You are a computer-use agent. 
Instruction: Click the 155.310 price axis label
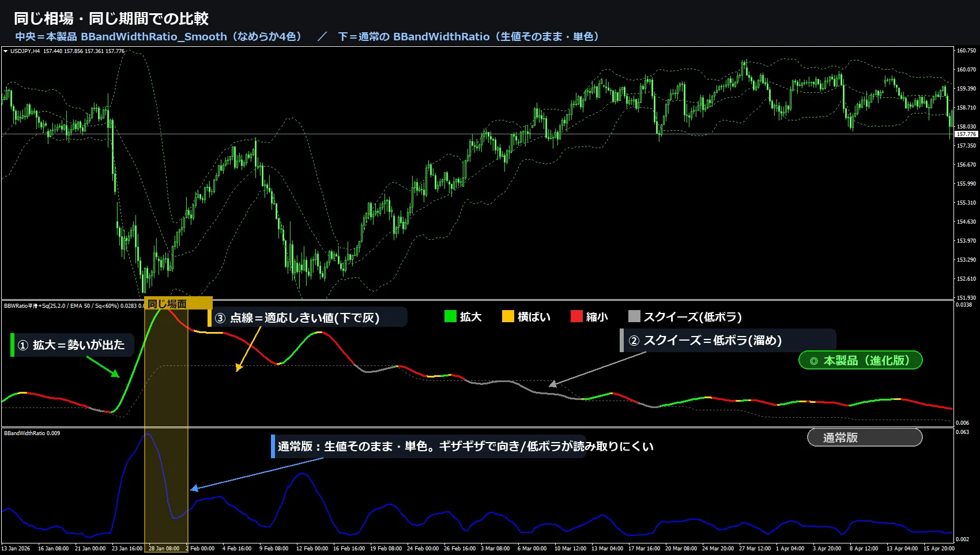[x=967, y=203]
